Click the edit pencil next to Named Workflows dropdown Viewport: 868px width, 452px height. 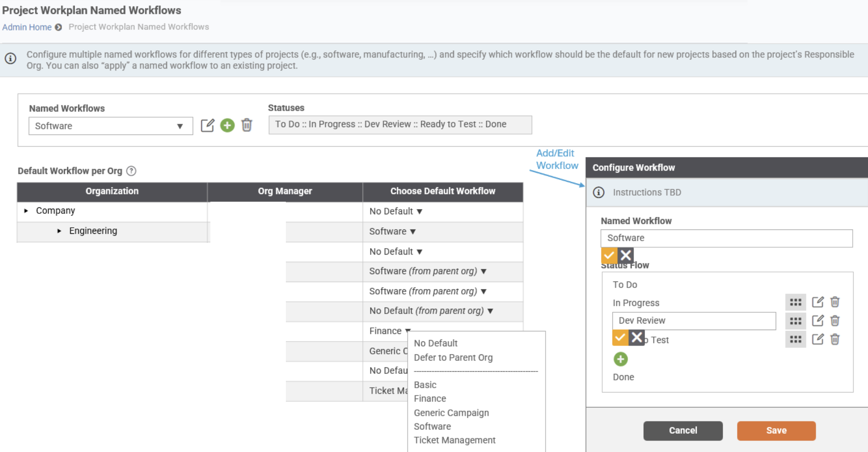tap(208, 125)
